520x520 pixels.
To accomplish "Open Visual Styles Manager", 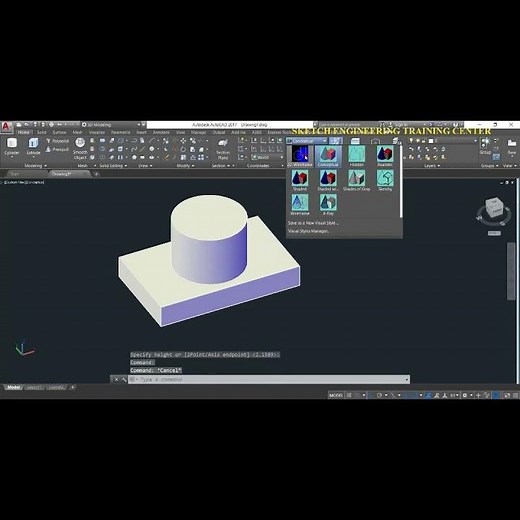I will click(308, 231).
